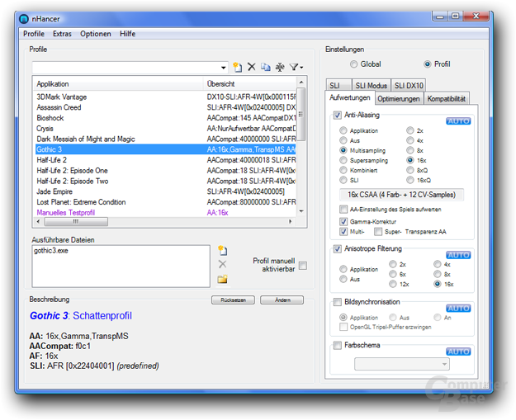
Task: Click the list scroll-up arrow
Action: 301,82
